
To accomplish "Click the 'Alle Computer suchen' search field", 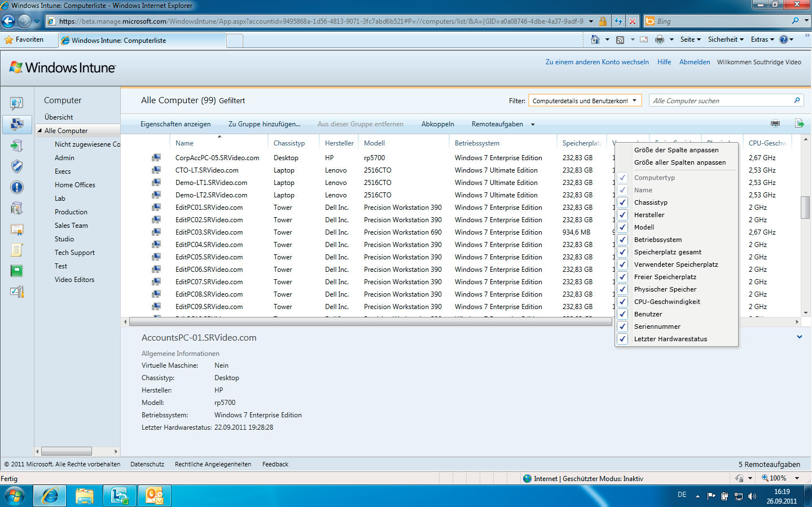I will coord(721,101).
